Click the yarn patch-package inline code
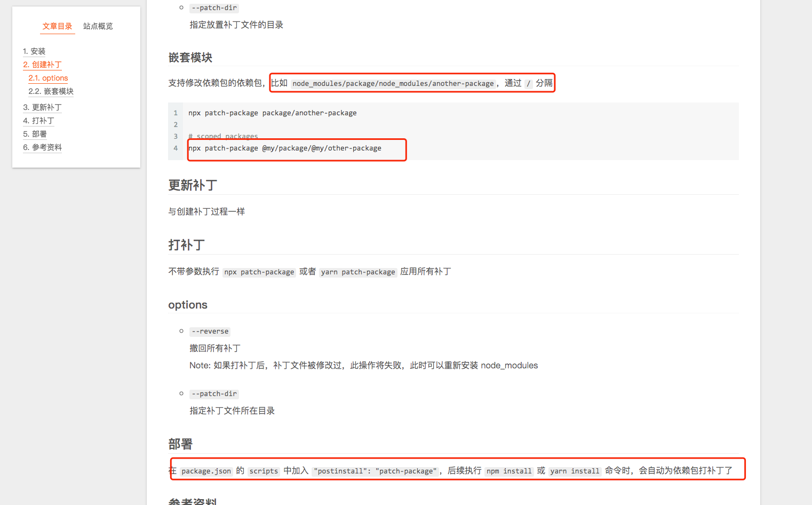Viewport: 812px width, 505px height. tap(358, 272)
